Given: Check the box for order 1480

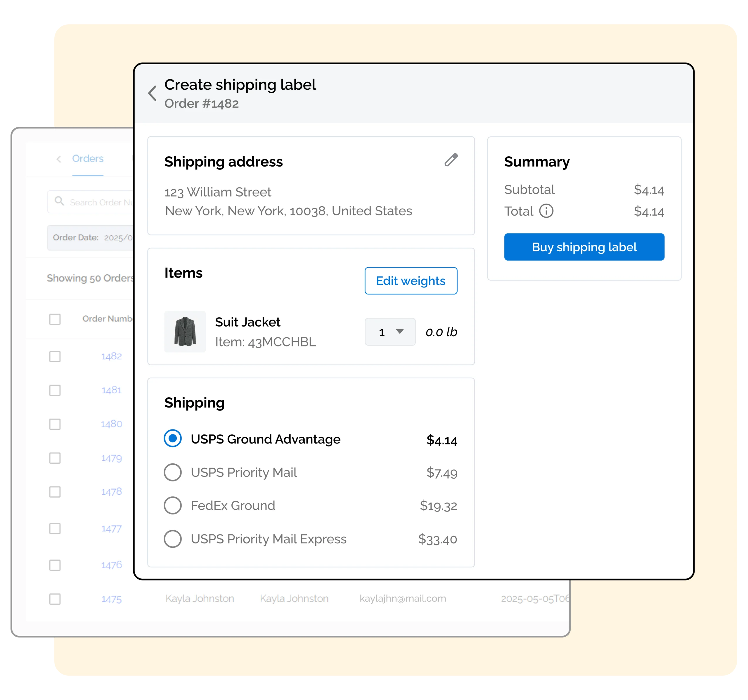Looking at the screenshot, I should click(55, 424).
